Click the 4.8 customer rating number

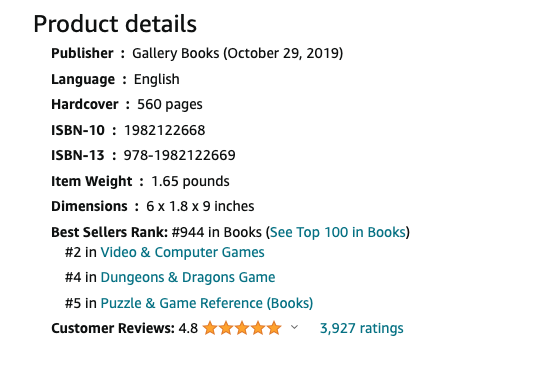point(188,328)
